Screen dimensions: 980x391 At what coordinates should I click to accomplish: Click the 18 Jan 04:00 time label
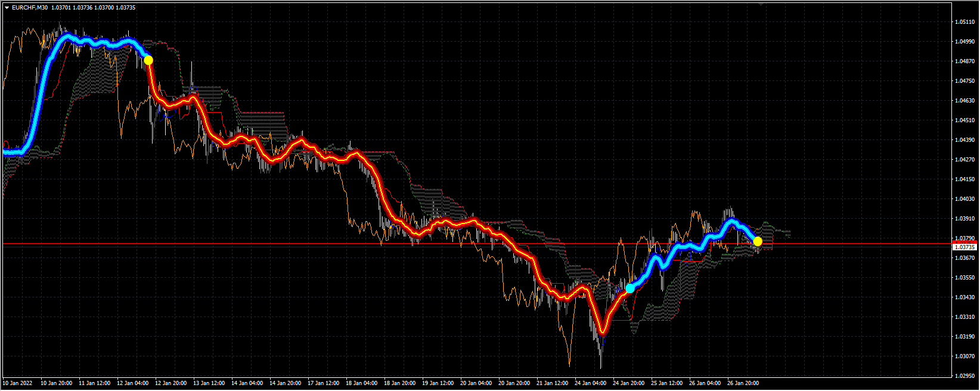click(x=361, y=383)
